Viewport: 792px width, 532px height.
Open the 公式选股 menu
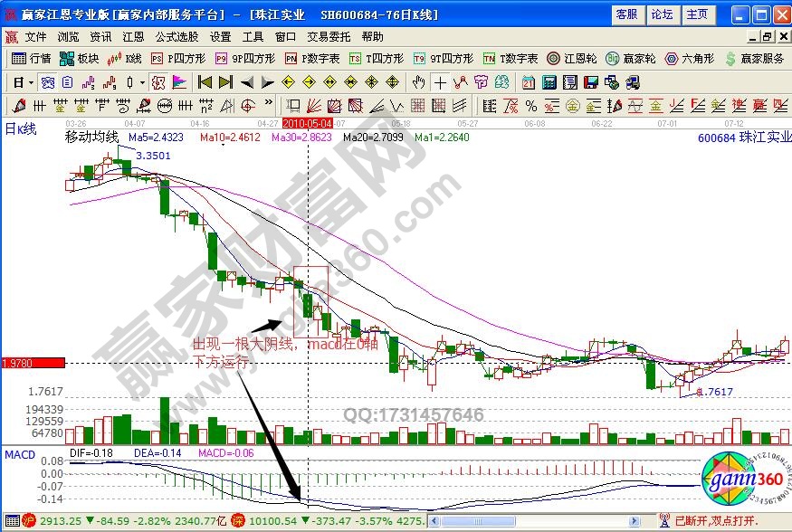(x=177, y=37)
